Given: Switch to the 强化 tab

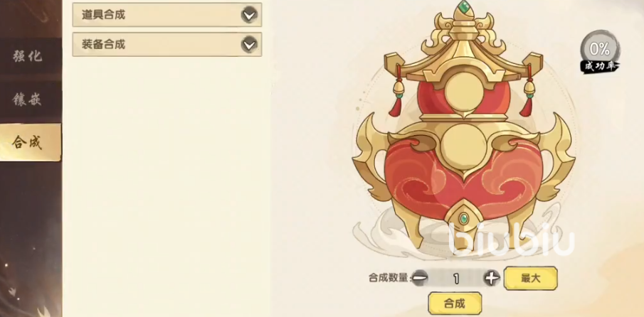Looking at the screenshot, I should point(28,56).
